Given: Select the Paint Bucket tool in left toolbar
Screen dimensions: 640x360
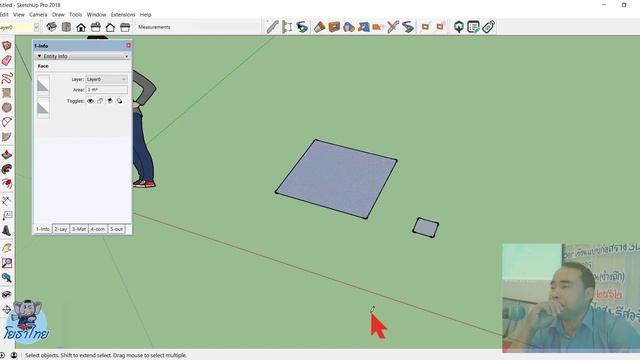Looking at the screenshot, I should [7, 46].
